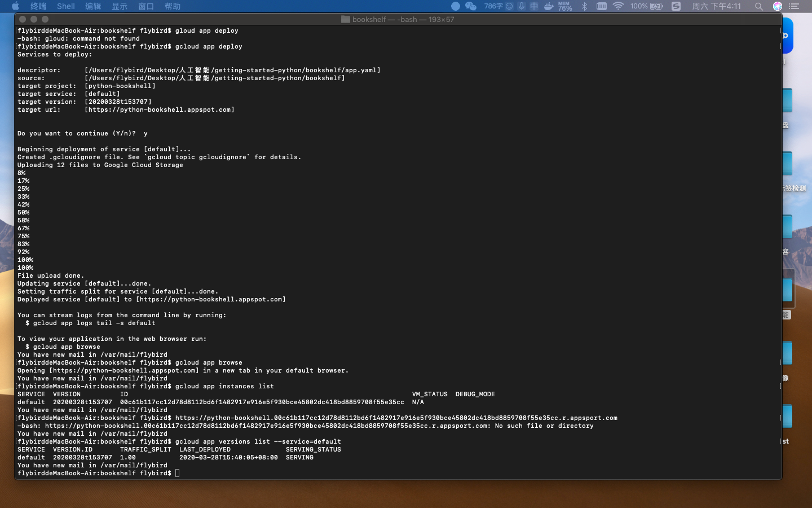The width and height of the screenshot is (812, 508).
Task: Click the target version 20200328t153707 value
Action: point(118,102)
